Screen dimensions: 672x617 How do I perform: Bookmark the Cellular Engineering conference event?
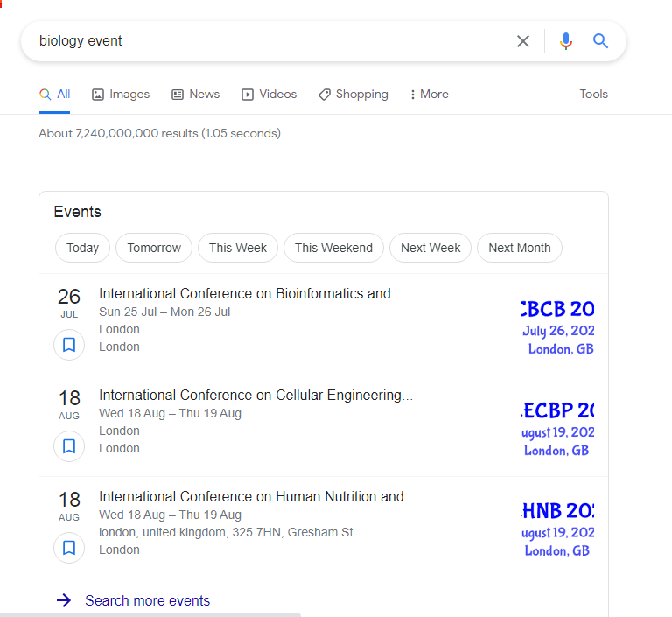pos(69,446)
